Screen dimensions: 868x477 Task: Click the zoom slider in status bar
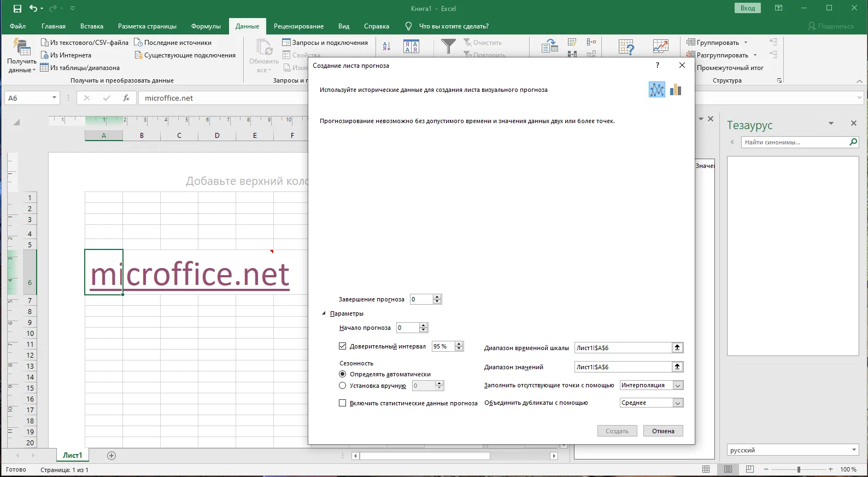click(x=799, y=469)
